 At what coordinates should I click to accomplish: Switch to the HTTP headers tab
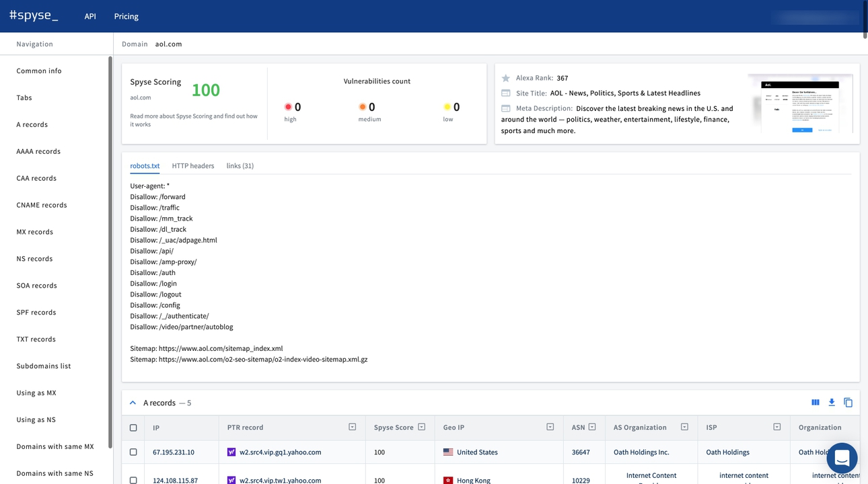(x=193, y=165)
